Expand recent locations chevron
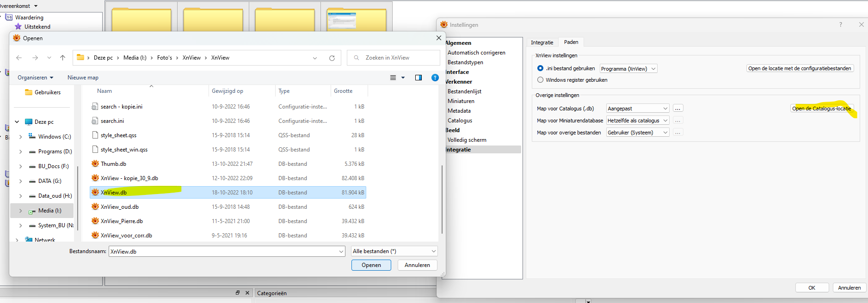This screenshot has height=303, width=868. [49, 58]
